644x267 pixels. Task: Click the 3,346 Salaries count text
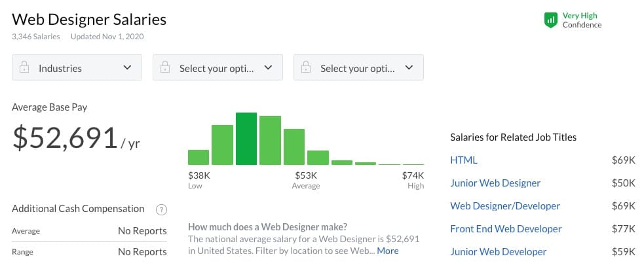click(36, 36)
